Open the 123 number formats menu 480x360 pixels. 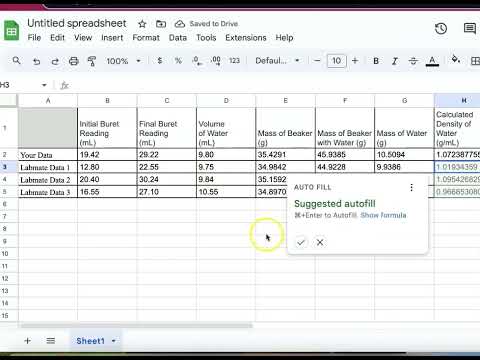pyautogui.click(x=234, y=61)
